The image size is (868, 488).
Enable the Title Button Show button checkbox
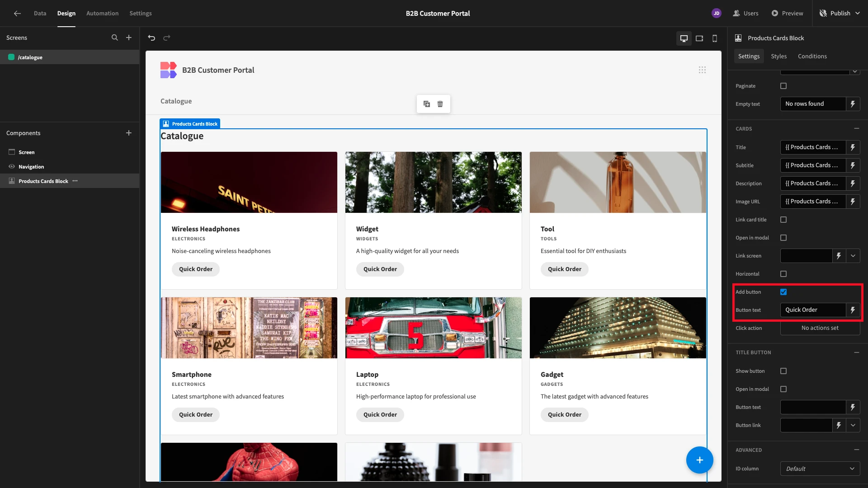click(783, 371)
